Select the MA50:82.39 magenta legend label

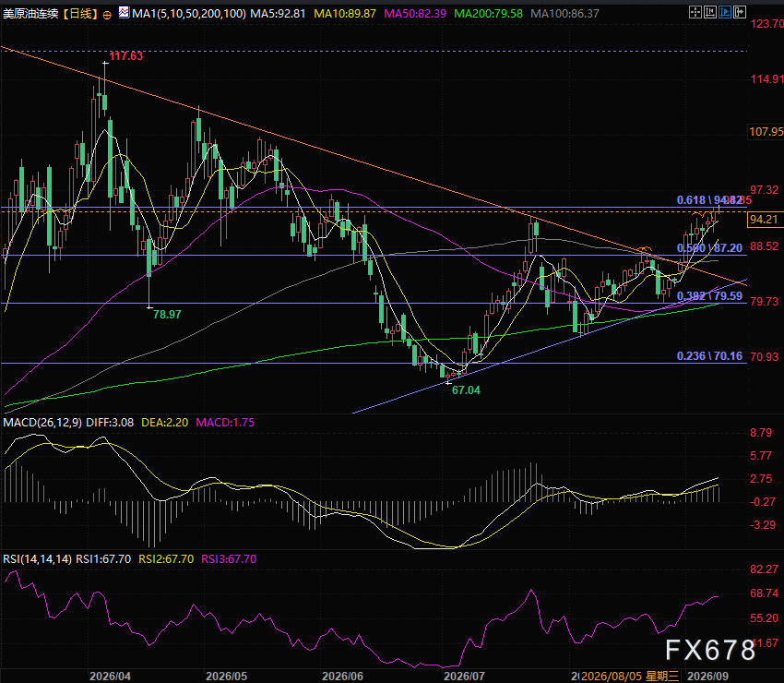point(415,14)
